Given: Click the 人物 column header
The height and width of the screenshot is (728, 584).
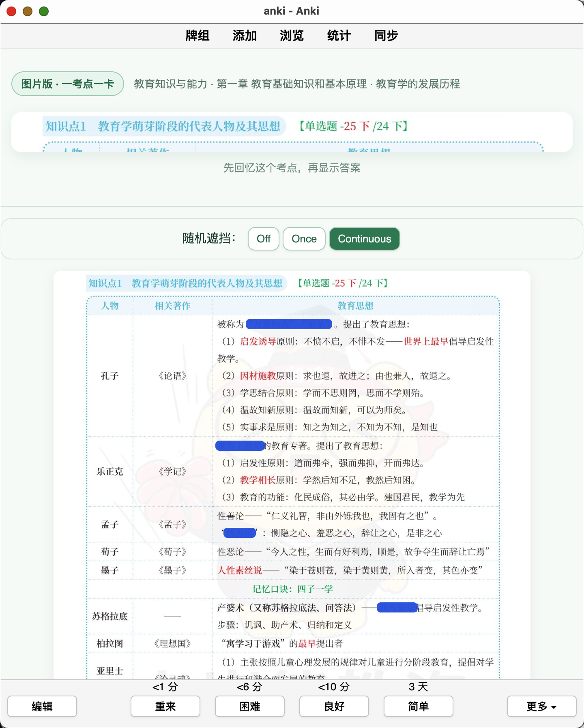Looking at the screenshot, I should pos(110,306).
